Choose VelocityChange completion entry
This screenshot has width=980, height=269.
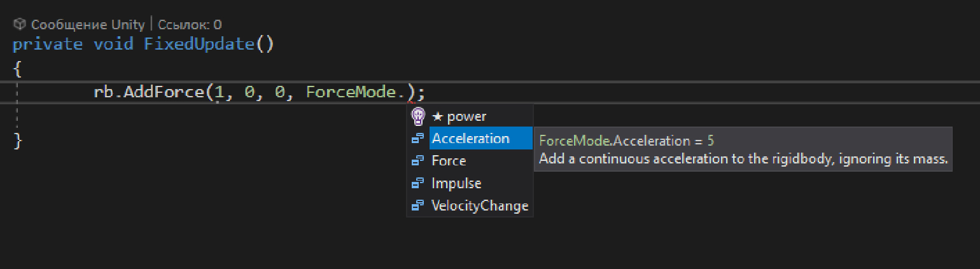pyautogui.click(x=480, y=206)
